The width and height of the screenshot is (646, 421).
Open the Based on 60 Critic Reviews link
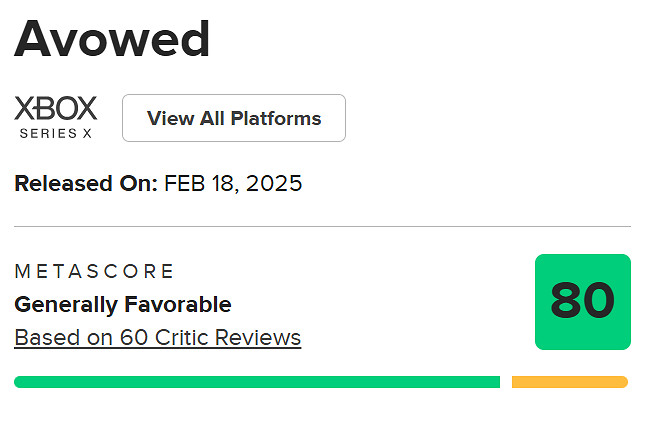pos(157,337)
